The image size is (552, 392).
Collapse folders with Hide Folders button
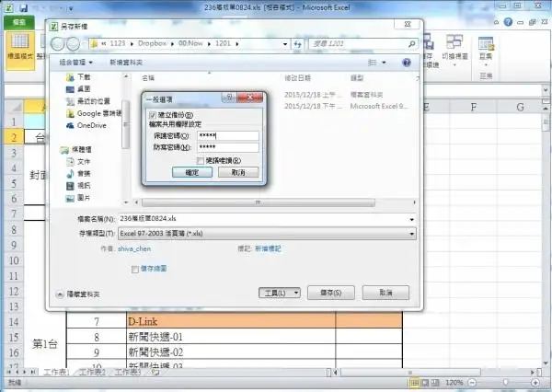point(78,294)
